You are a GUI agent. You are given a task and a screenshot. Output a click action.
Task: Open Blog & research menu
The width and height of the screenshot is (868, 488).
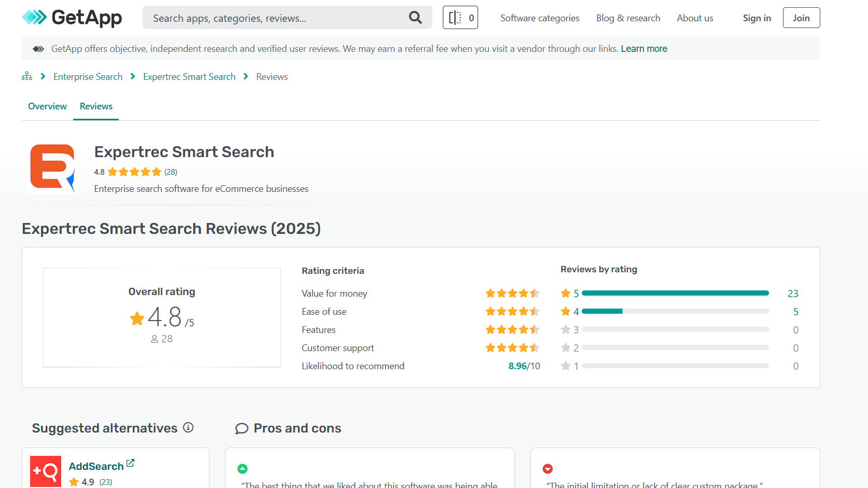[628, 18]
